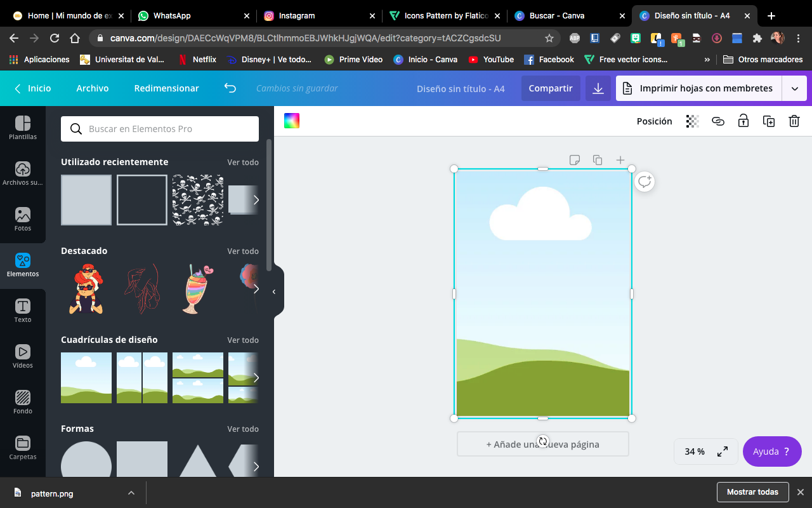The width and height of the screenshot is (812, 508).
Task: Bookmark this page with star icon
Action: click(x=549, y=38)
